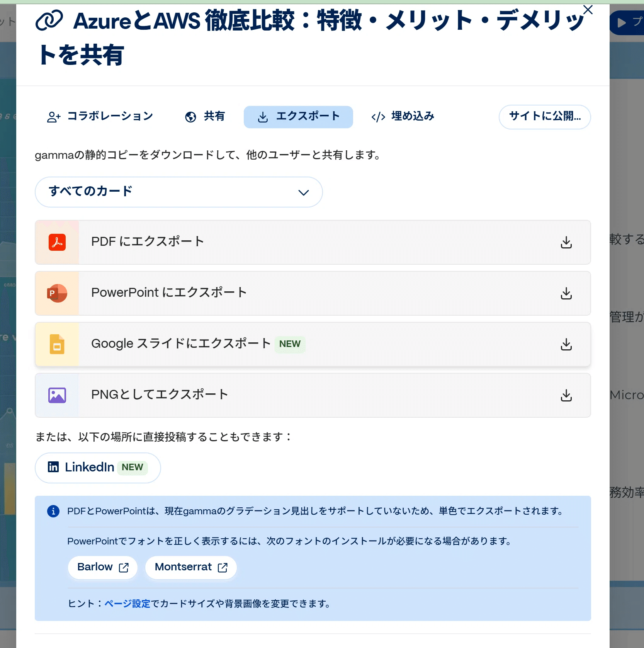Click the ページ設定 link
The height and width of the screenshot is (648, 644).
127,604
